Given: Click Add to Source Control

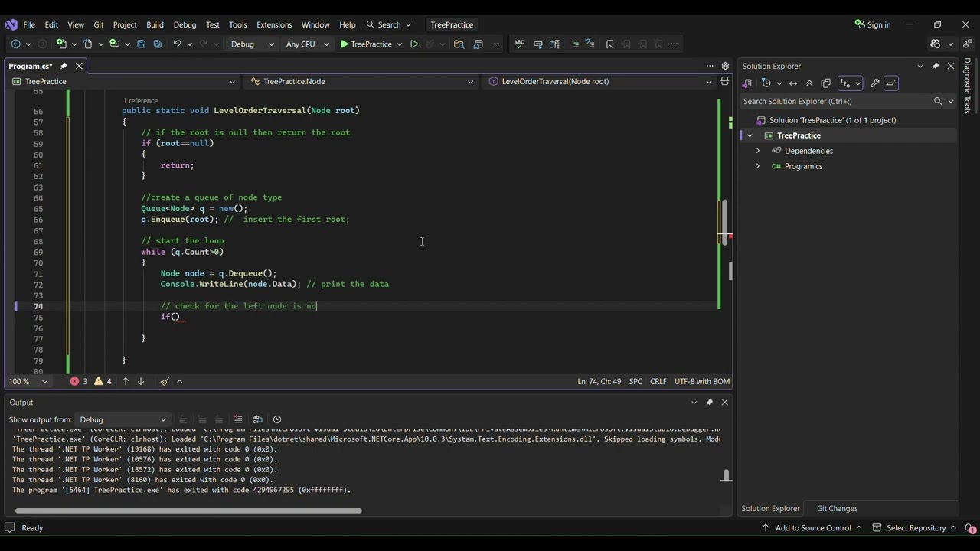Looking at the screenshot, I should point(813,528).
